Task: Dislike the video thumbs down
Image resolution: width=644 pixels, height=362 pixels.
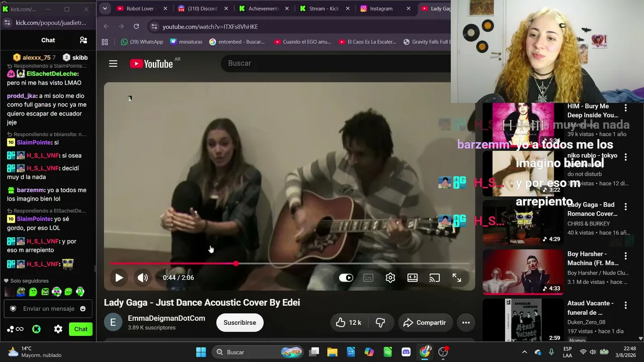Action: (x=380, y=322)
